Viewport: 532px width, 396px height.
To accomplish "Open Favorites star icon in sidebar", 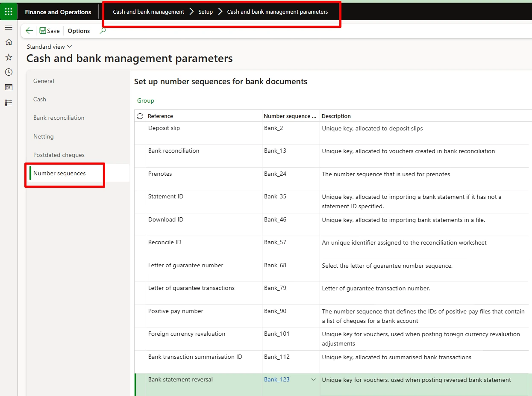I will tap(9, 57).
